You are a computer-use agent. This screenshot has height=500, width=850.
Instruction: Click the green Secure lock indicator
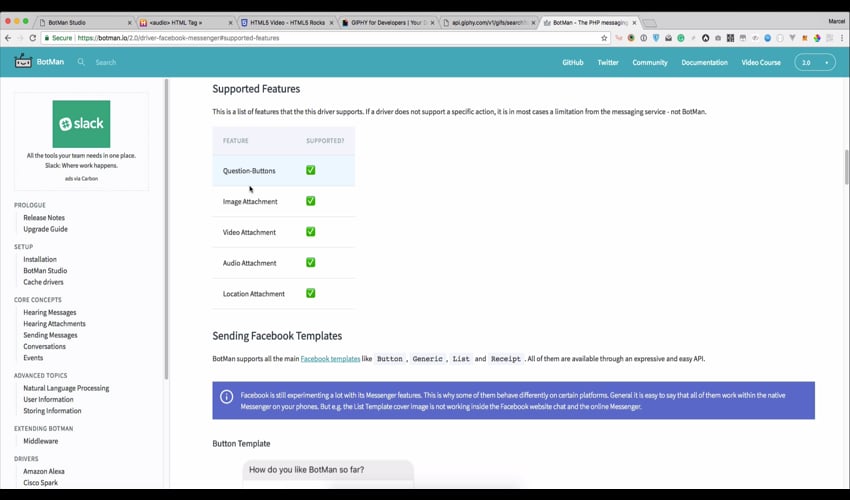point(58,38)
